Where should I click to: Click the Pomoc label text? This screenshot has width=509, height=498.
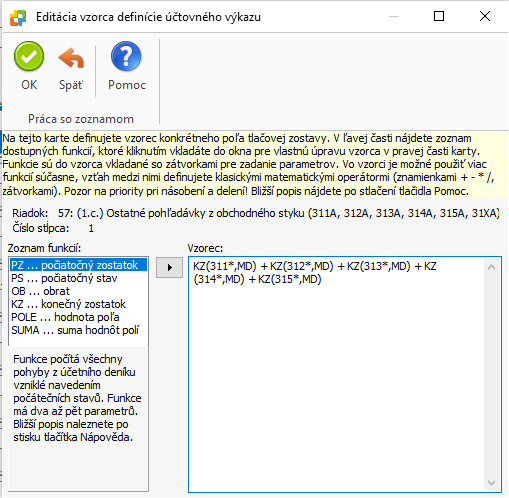(127, 85)
